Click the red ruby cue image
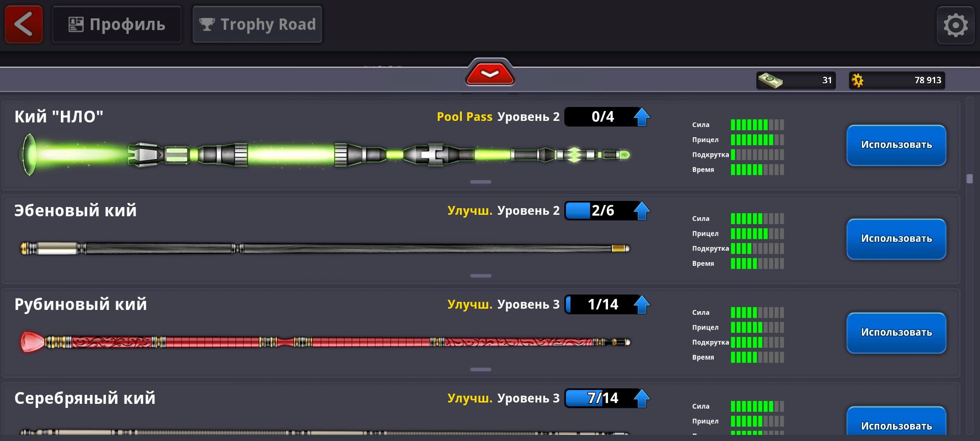 (x=325, y=342)
